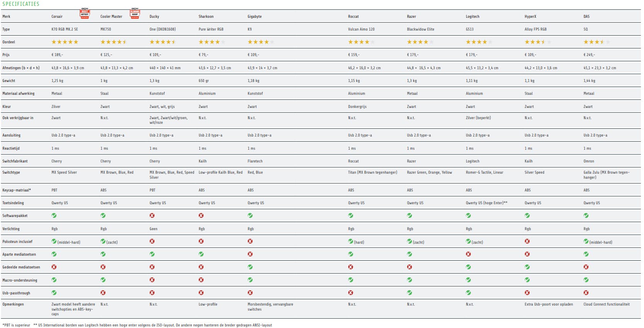Click Corsair's five-star rating in Oordeel row

click(x=65, y=42)
